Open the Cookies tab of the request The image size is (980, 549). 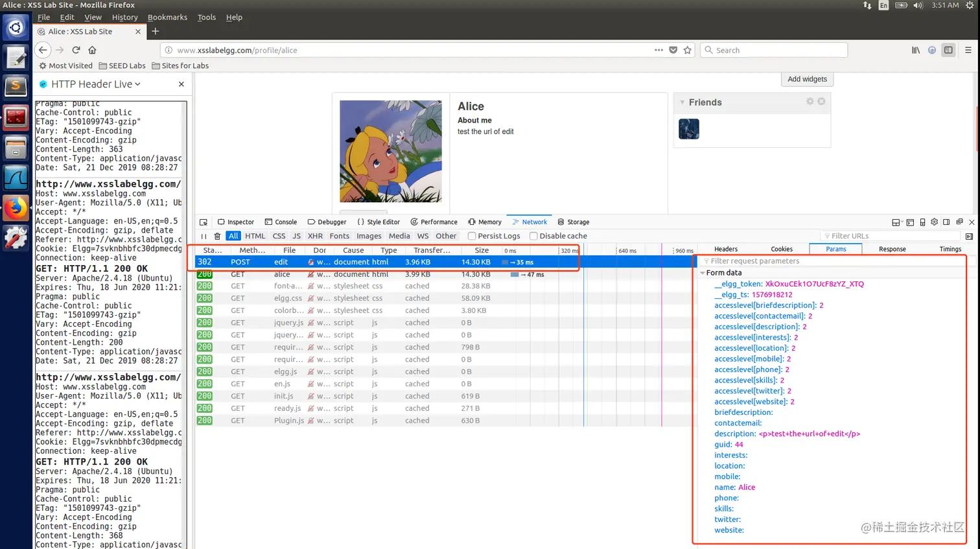[x=782, y=249]
